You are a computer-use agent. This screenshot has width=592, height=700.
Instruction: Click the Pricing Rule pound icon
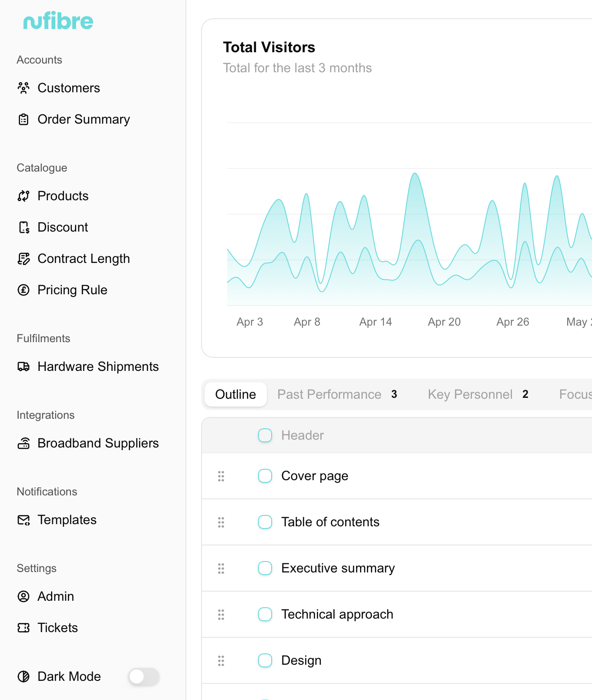pyautogui.click(x=24, y=290)
